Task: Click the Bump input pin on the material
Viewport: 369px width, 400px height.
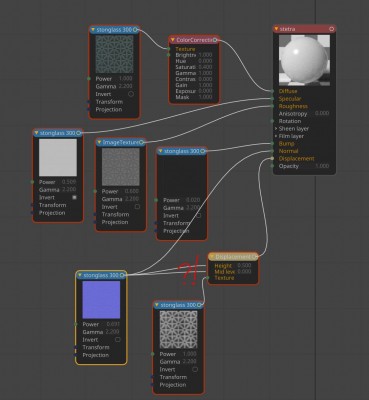Action: 272,144
